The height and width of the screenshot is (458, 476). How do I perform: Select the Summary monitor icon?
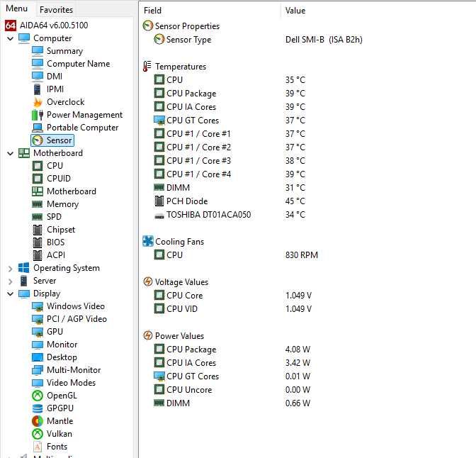click(38, 51)
